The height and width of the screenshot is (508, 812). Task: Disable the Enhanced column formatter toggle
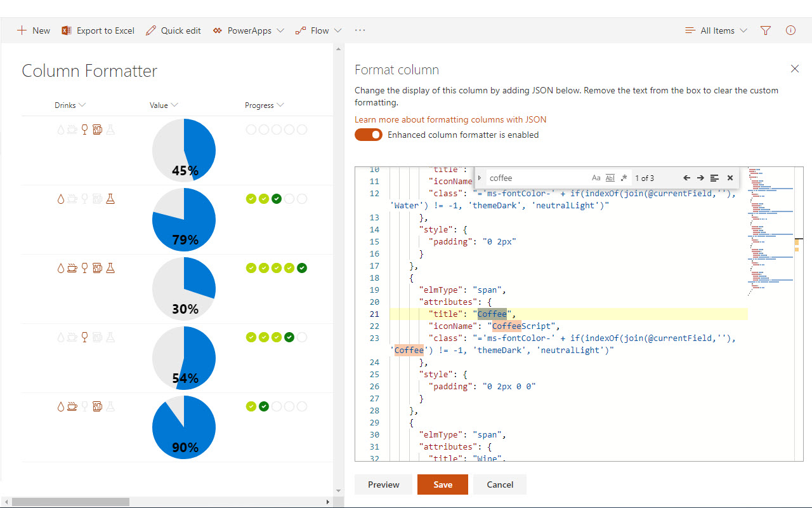pos(369,135)
